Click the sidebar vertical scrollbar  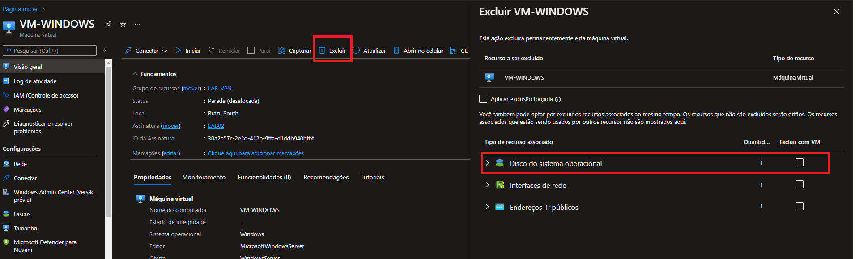click(x=108, y=142)
